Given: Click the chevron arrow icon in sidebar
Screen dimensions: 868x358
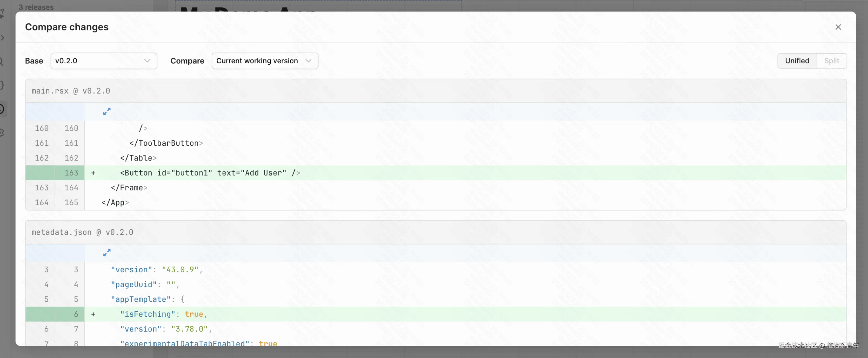Looking at the screenshot, I should click(x=2, y=38).
